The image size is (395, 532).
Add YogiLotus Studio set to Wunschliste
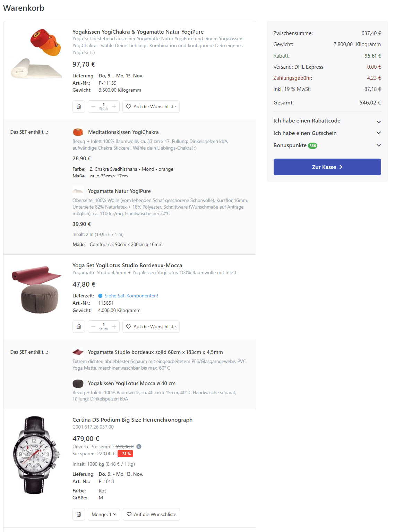pos(151,327)
